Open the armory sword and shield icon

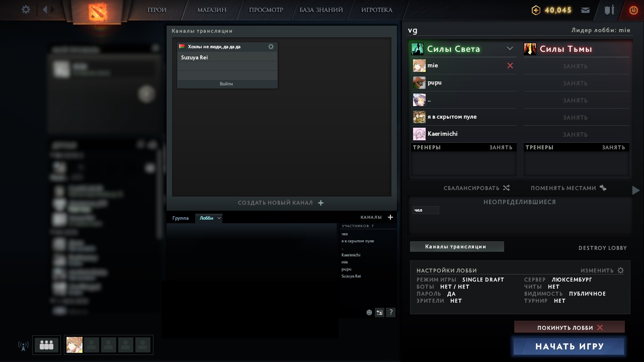pyautogui.click(x=610, y=10)
